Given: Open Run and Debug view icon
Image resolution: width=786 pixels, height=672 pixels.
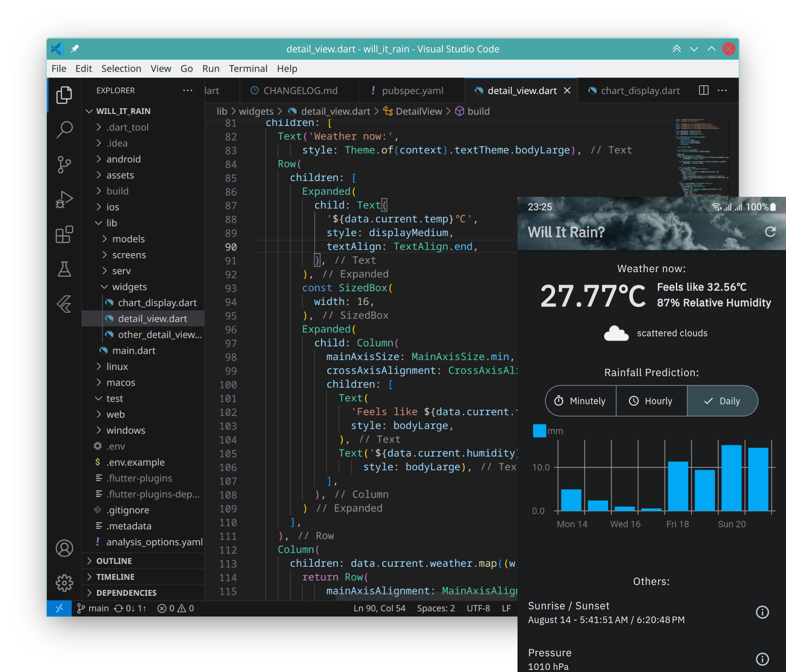Looking at the screenshot, I should pyautogui.click(x=64, y=199).
